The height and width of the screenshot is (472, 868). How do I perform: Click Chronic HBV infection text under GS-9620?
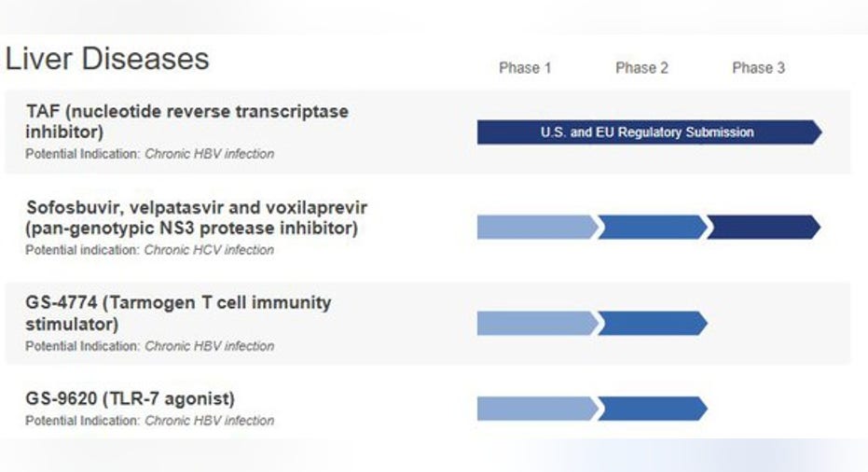(x=209, y=421)
